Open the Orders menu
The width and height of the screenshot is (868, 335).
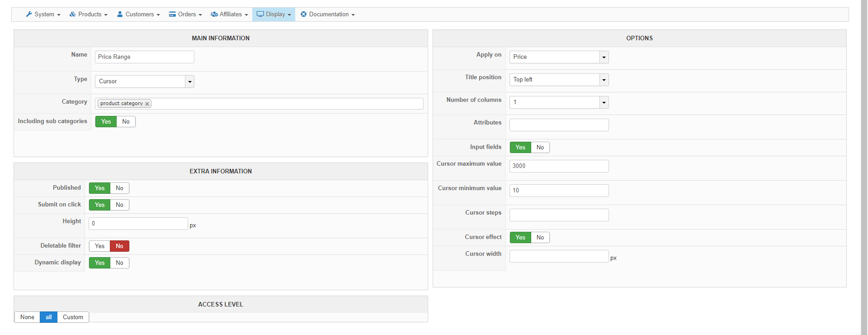coord(187,14)
